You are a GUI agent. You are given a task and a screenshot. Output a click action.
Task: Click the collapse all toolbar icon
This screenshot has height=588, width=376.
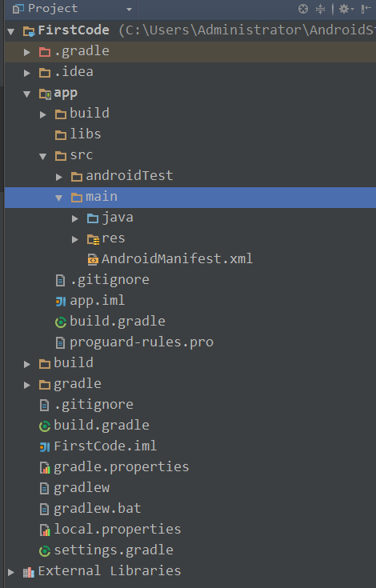click(320, 9)
